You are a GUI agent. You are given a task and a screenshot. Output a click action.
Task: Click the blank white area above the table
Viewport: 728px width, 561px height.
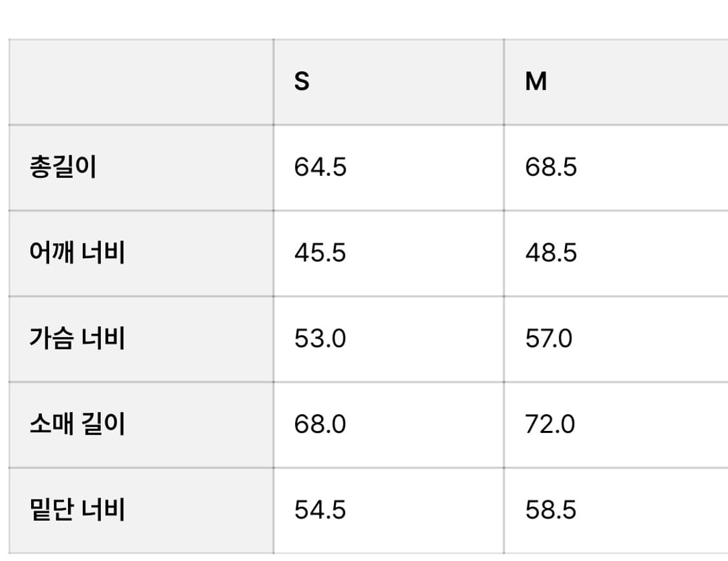[362, 18]
